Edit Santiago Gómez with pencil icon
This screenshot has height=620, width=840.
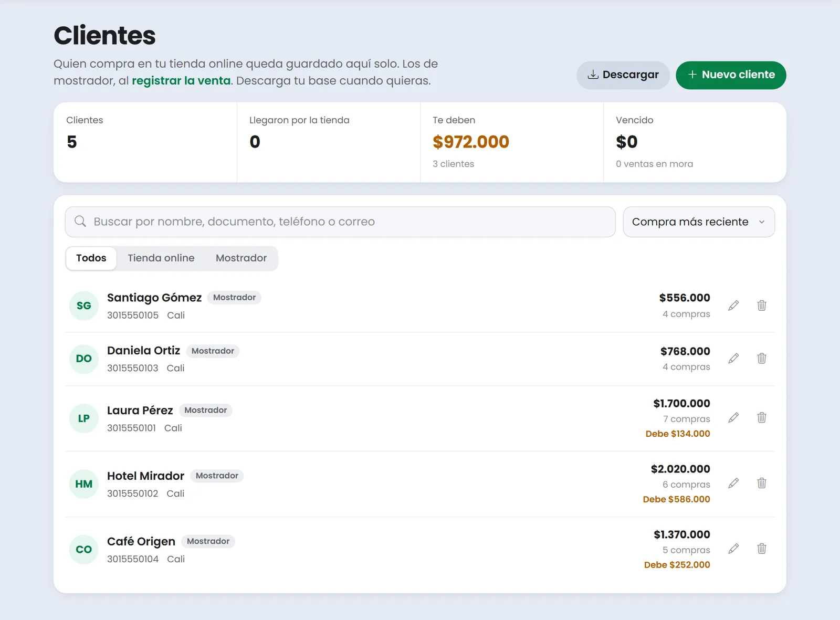coord(733,306)
